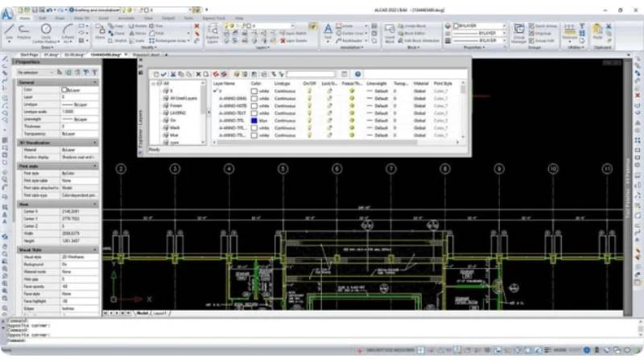The height and width of the screenshot is (362, 644).
Task: Open the Annotate ribbon tab
Action: point(126,18)
